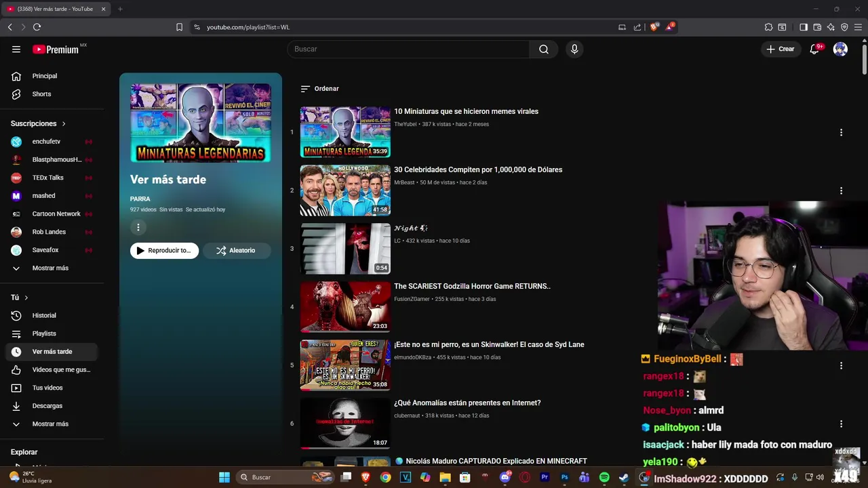The height and width of the screenshot is (488, 868).
Task: Open options for 10 Miniaturas video
Action: [841, 132]
